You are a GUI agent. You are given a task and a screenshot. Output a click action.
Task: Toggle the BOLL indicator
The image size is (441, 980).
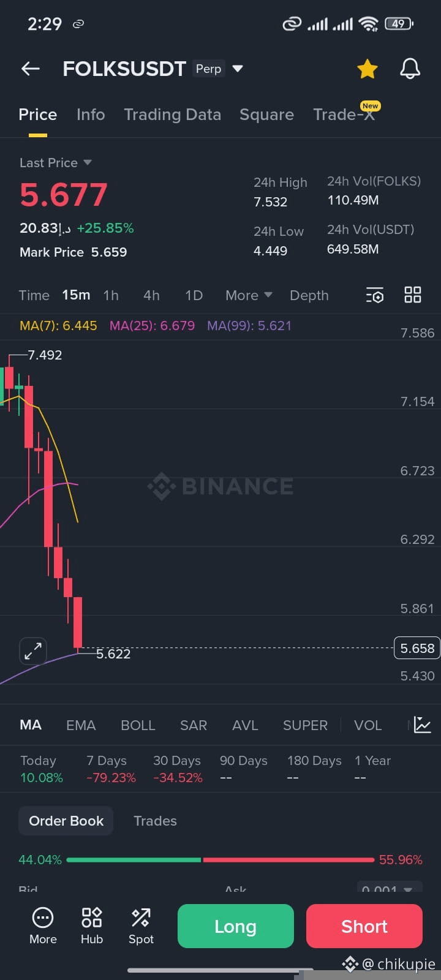[138, 725]
